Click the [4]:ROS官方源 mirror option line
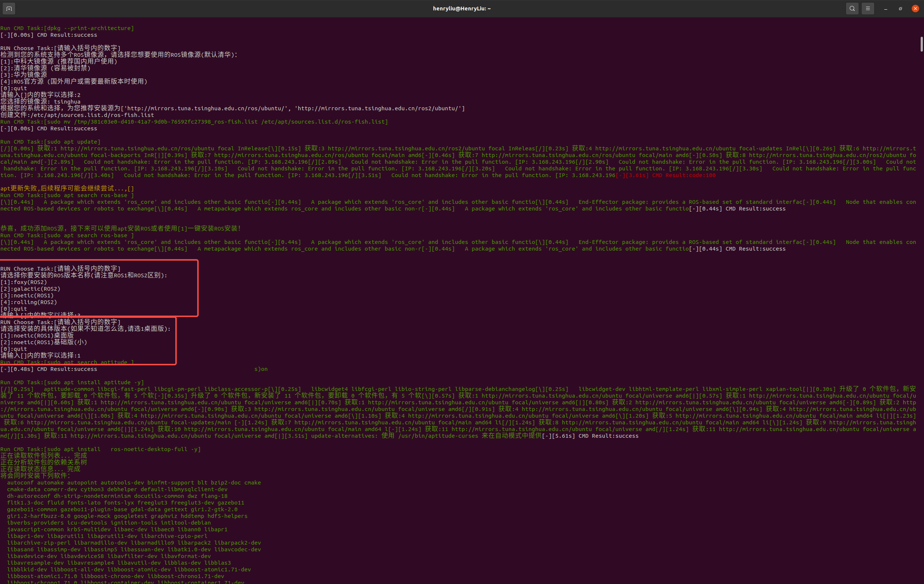The image size is (924, 584). point(74,81)
